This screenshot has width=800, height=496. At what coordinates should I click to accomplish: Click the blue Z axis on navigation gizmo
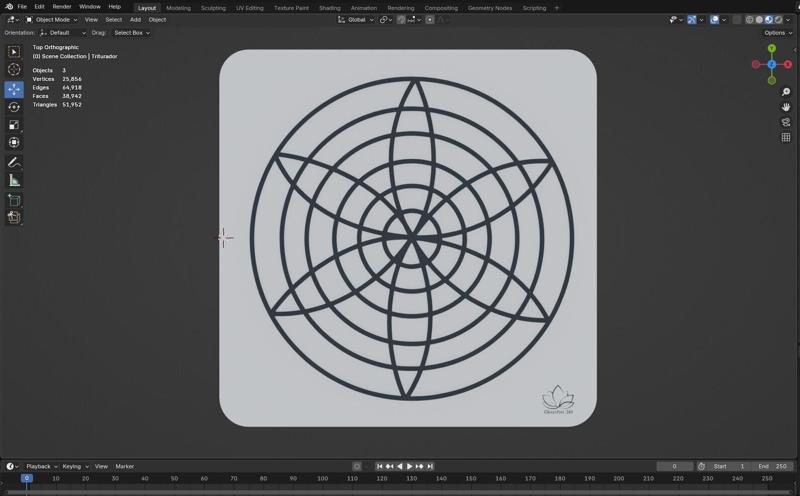(772, 64)
